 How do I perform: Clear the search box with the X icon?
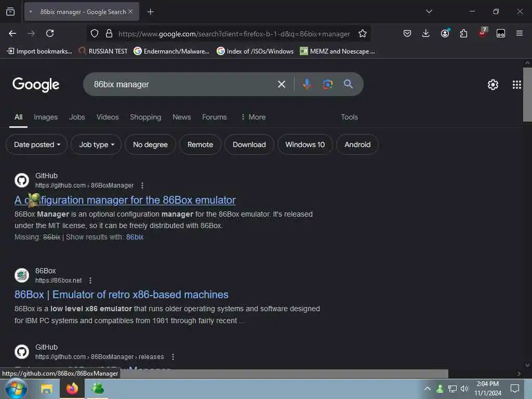point(281,84)
